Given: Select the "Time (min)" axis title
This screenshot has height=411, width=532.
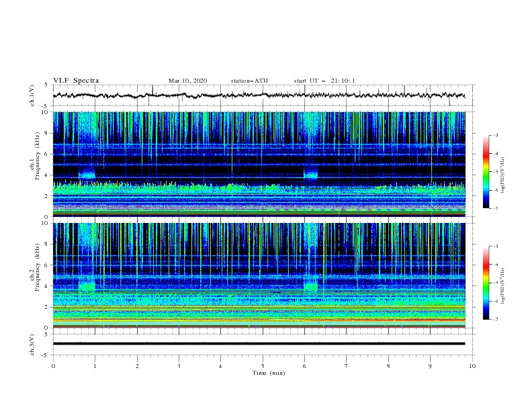Looking at the screenshot, I should tap(269, 373).
